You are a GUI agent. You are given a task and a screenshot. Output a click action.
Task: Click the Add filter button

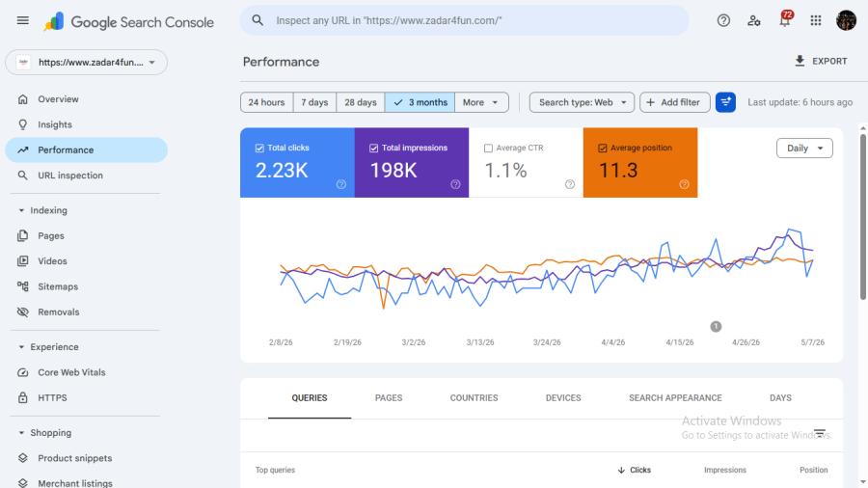pyautogui.click(x=674, y=102)
